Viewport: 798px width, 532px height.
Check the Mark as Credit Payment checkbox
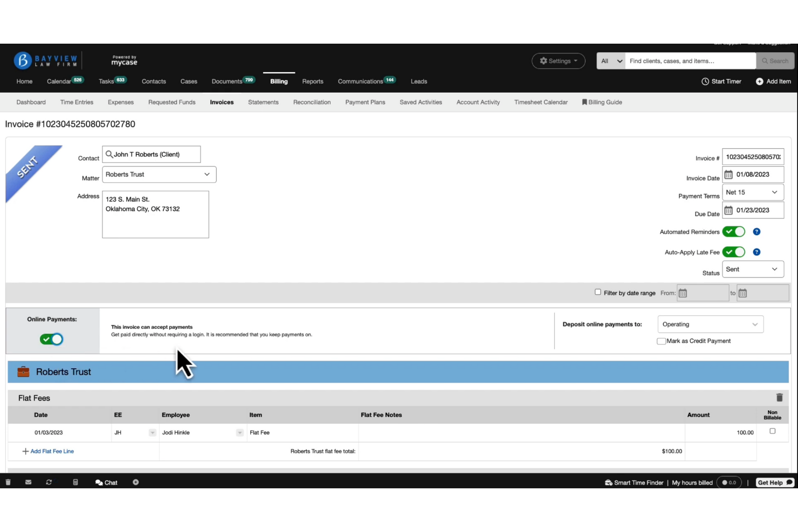pos(661,341)
